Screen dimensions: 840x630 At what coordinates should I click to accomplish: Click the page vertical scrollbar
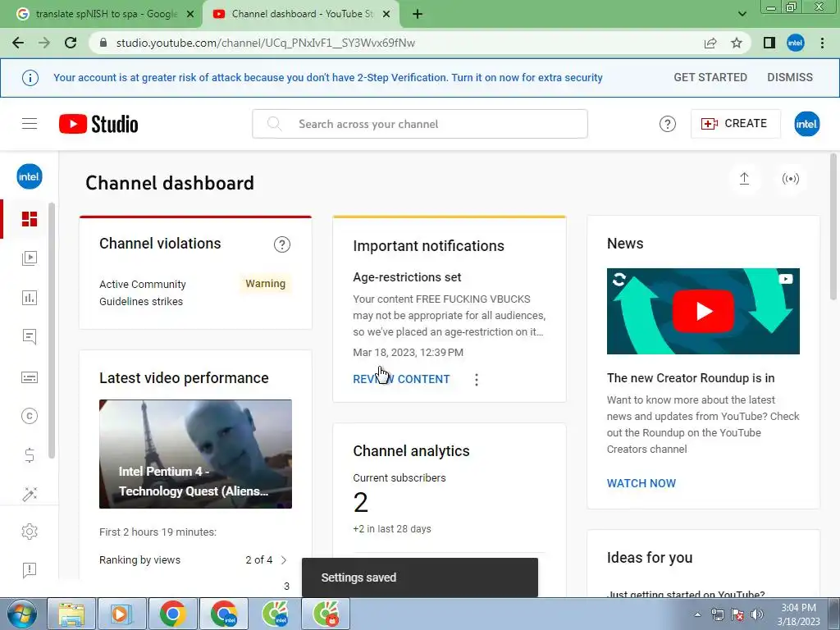tap(833, 227)
